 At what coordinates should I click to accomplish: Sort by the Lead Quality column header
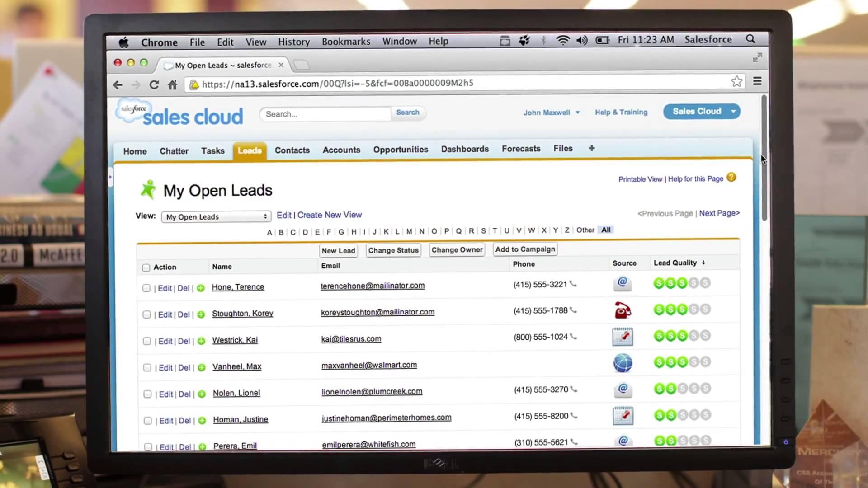(x=679, y=263)
